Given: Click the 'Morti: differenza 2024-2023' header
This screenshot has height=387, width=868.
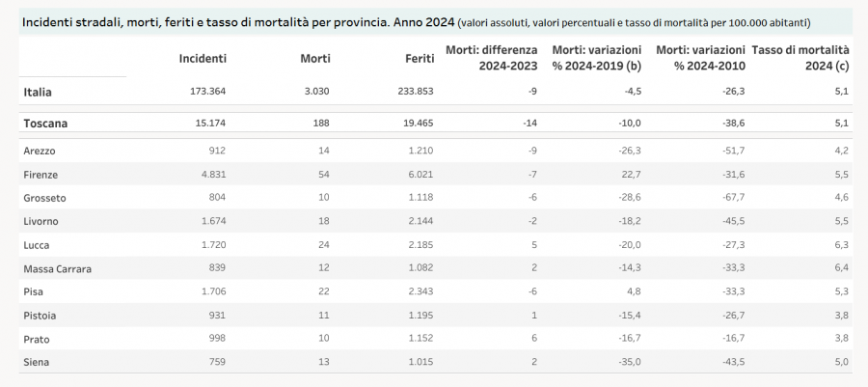Looking at the screenshot, I should tap(491, 57).
